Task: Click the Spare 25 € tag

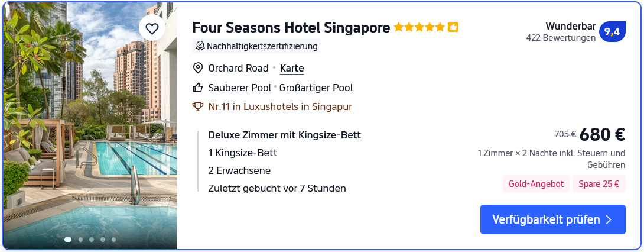Action: tap(599, 184)
